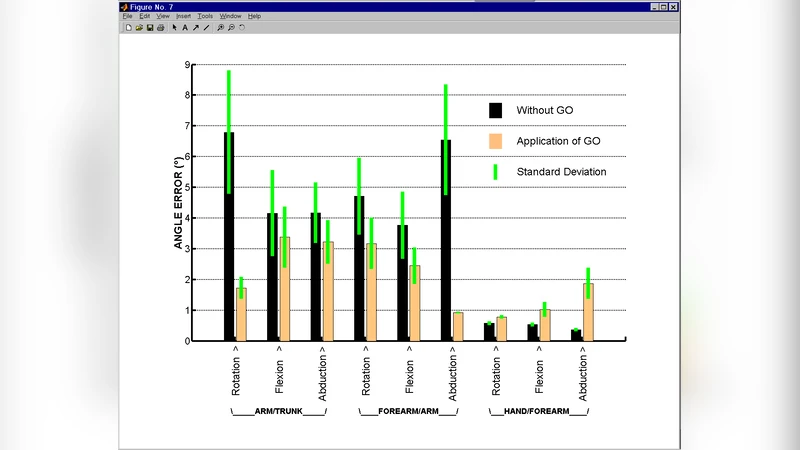Open the Help menu
800x450 pixels.
click(x=254, y=16)
